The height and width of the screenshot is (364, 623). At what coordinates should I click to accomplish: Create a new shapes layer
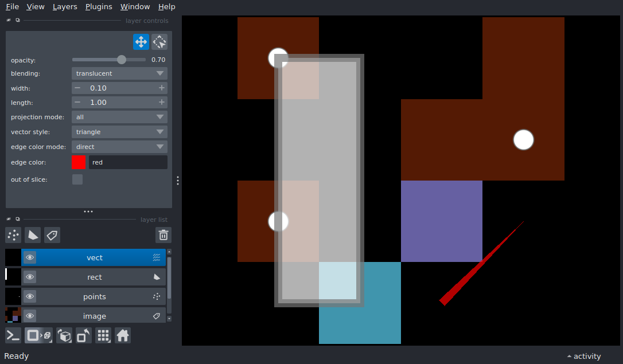[x=33, y=235]
